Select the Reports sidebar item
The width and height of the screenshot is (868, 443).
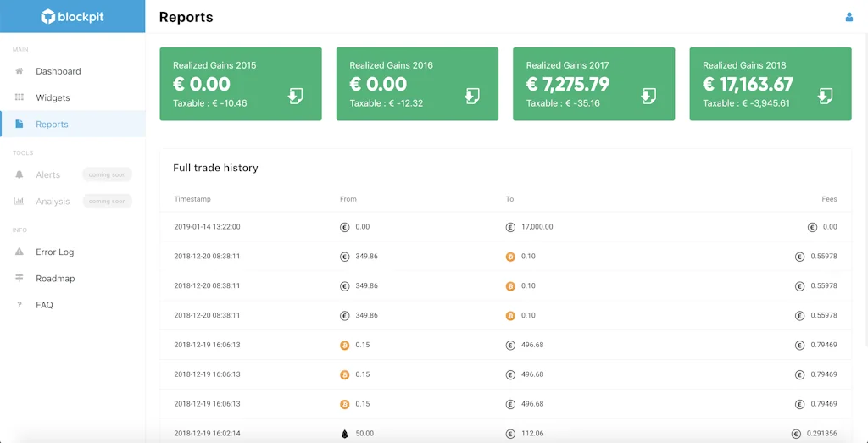pos(73,124)
